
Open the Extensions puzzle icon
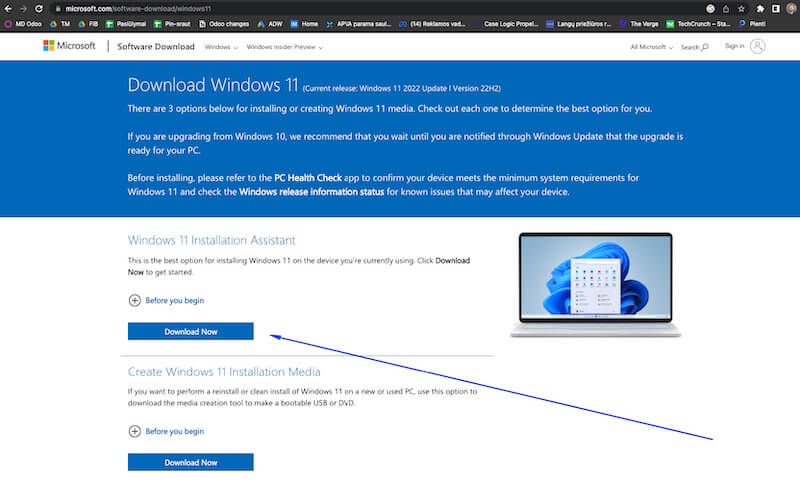(760, 9)
